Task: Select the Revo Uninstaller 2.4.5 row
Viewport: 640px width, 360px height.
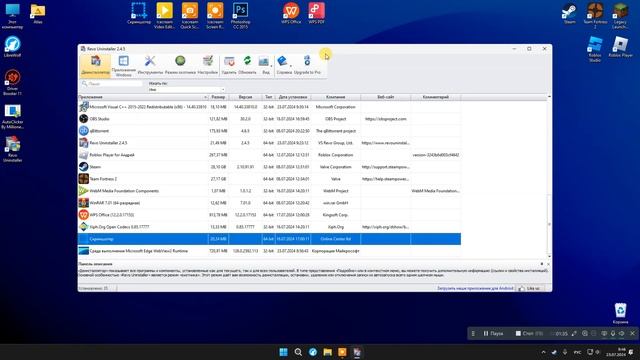Action: [x=269, y=143]
